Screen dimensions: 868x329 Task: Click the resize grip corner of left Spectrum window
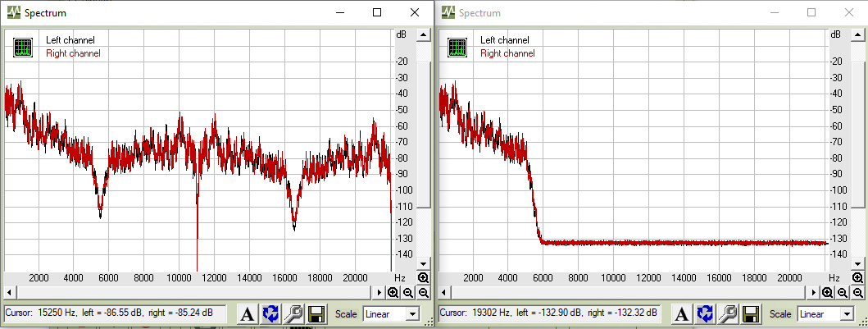[429, 322]
